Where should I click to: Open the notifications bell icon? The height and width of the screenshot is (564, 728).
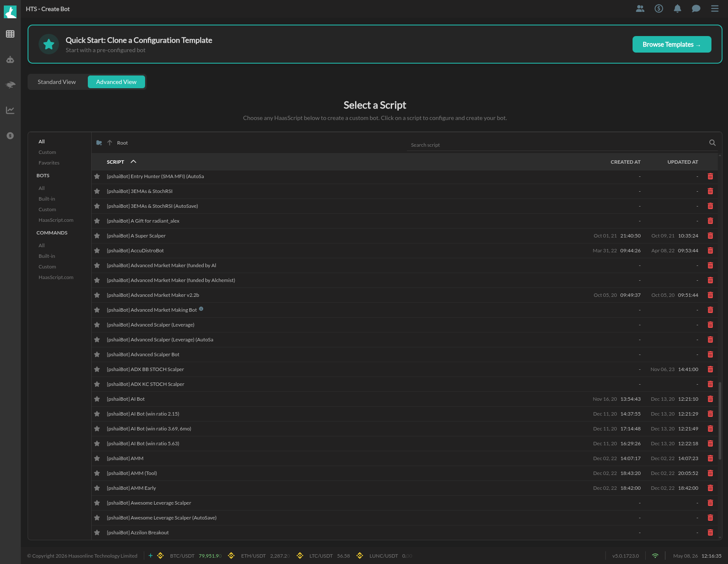[677, 8]
